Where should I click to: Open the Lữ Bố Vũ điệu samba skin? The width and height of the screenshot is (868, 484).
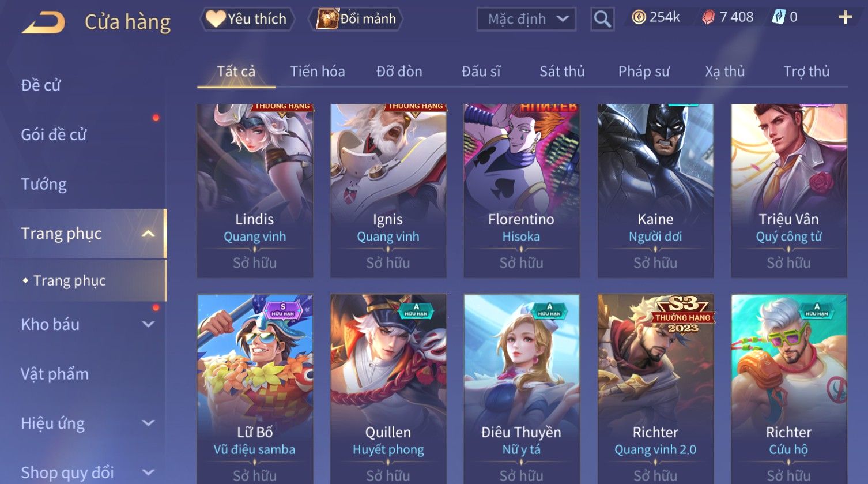(255, 389)
